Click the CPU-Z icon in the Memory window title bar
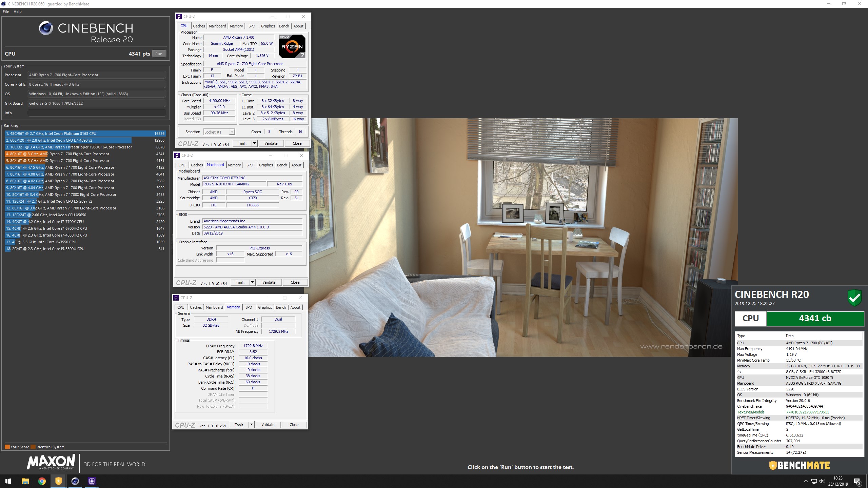868x488 pixels. pos(176,298)
